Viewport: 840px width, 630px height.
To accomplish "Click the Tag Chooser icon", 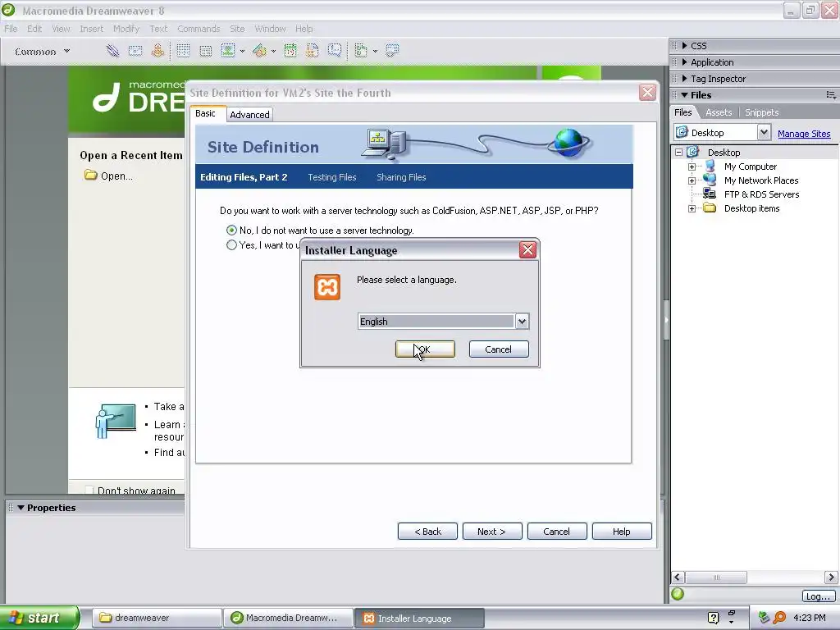I will 392,51.
